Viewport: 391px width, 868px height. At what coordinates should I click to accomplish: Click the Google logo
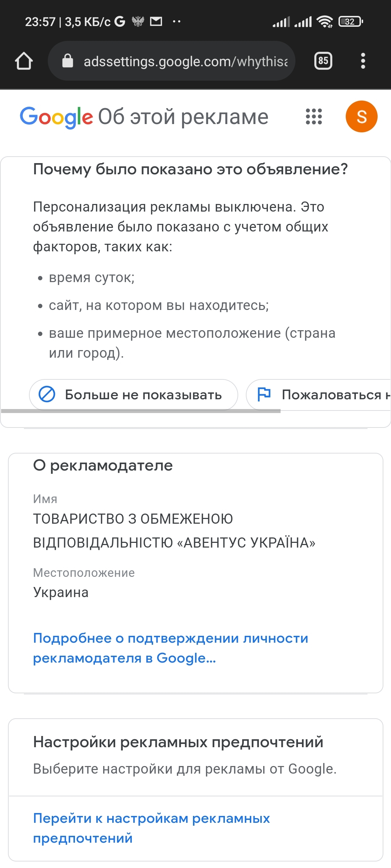coord(56,117)
